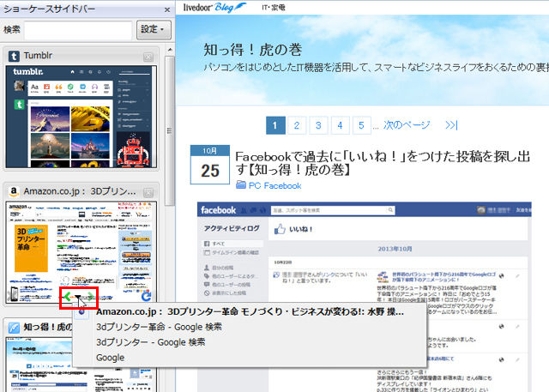Click アクティビティログ heading in article image

point(232,228)
